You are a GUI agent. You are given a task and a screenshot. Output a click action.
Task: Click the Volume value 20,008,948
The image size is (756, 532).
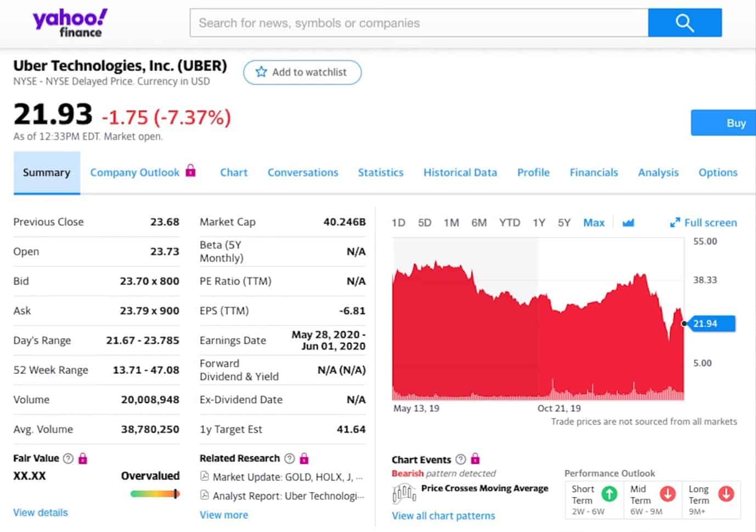[x=150, y=399]
